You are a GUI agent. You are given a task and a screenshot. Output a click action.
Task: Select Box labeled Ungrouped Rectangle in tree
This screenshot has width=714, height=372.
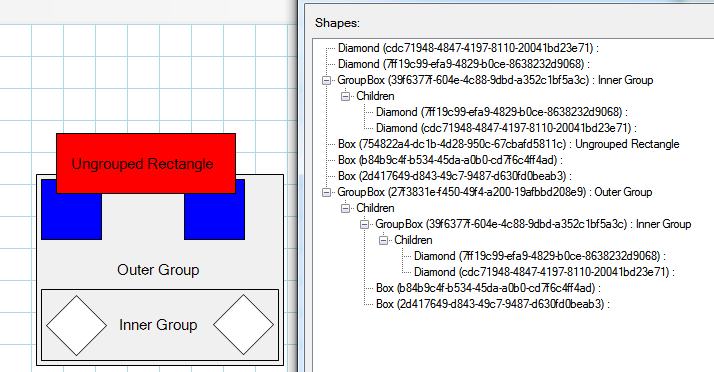click(509, 144)
